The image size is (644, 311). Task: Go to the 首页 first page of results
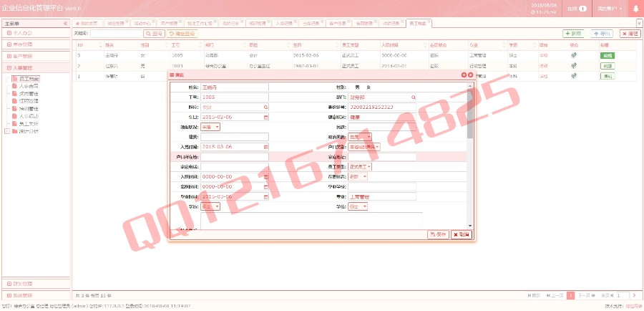click(x=534, y=295)
